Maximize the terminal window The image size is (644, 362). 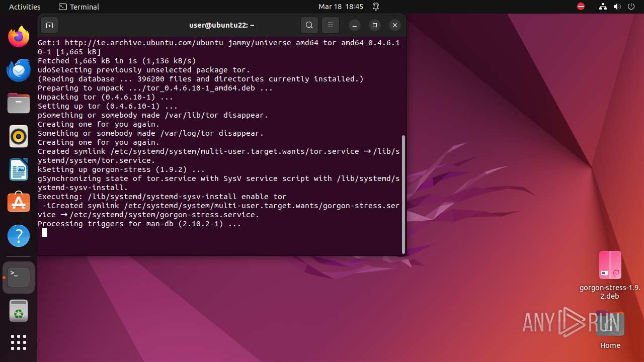[x=375, y=25]
